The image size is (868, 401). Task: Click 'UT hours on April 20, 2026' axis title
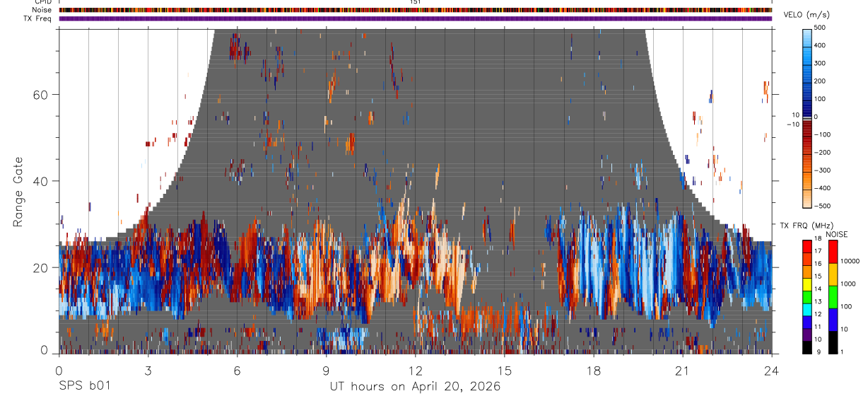click(415, 387)
